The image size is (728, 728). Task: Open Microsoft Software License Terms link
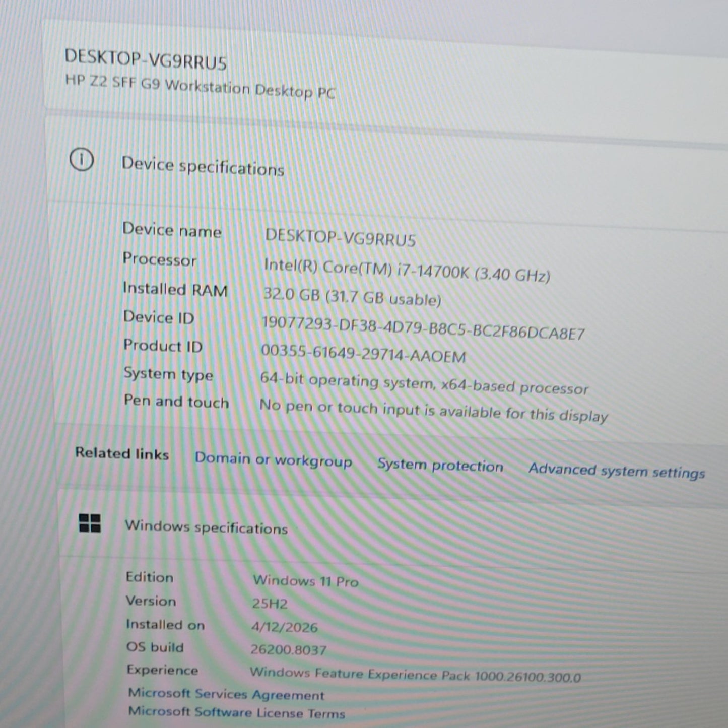pyautogui.click(x=236, y=712)
